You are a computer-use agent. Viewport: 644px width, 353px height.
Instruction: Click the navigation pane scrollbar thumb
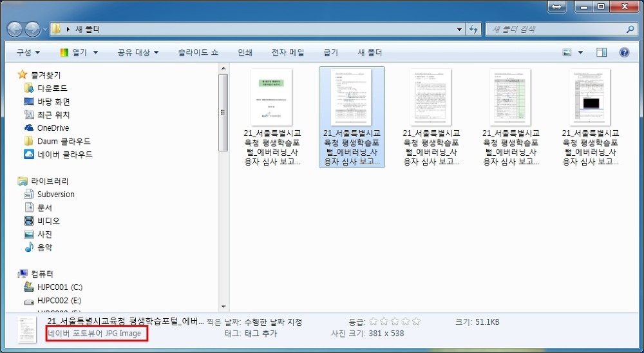click(x=223, y=113)
